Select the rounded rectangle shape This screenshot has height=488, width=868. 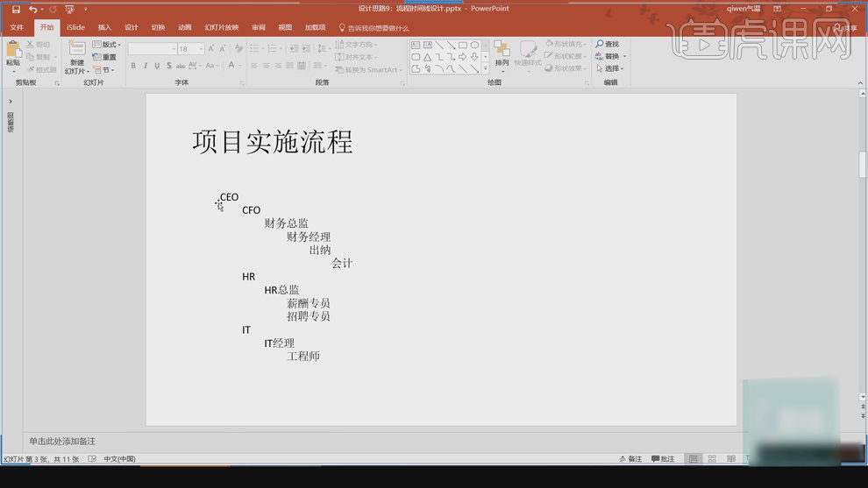pos(416,57)
